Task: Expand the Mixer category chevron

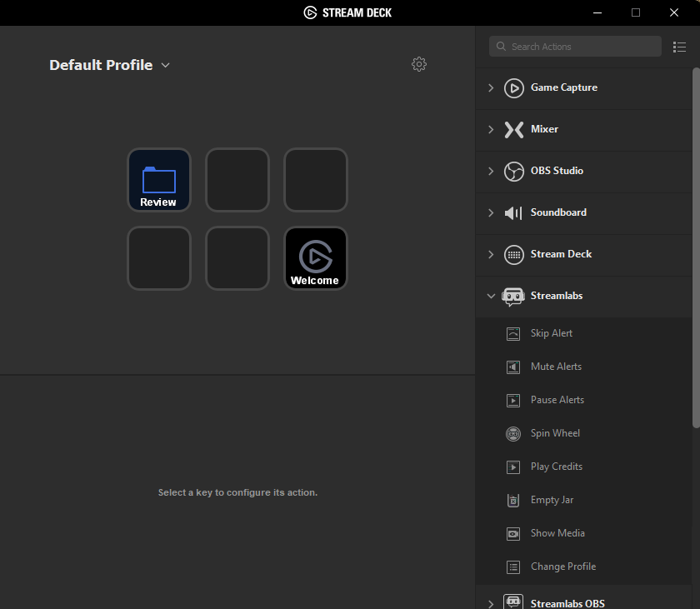Action: pos(491,130)
